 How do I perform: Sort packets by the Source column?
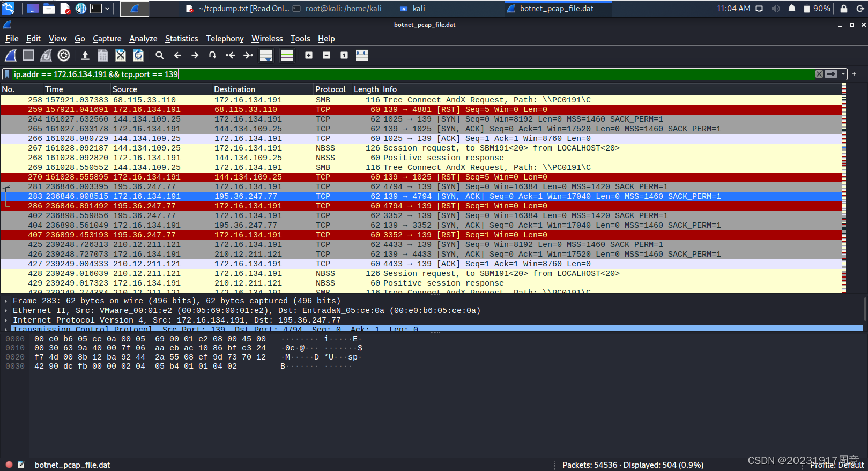pyautogui.click(x=161, y=89)
